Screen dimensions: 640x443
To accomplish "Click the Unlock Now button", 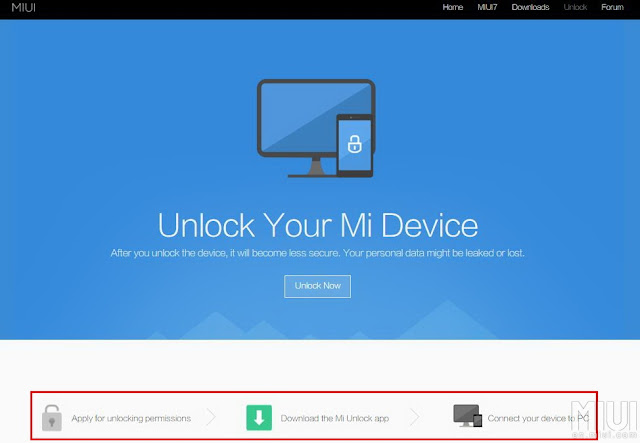I will (318, 286).
